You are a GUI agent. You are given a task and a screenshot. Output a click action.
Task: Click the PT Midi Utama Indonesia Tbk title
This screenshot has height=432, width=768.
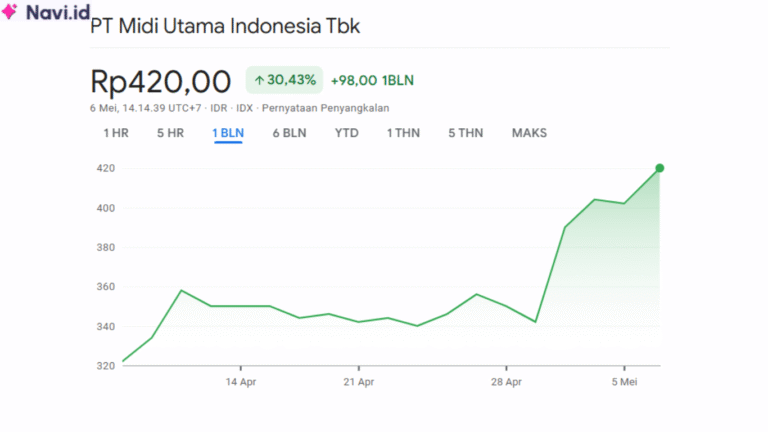(225, 27)
